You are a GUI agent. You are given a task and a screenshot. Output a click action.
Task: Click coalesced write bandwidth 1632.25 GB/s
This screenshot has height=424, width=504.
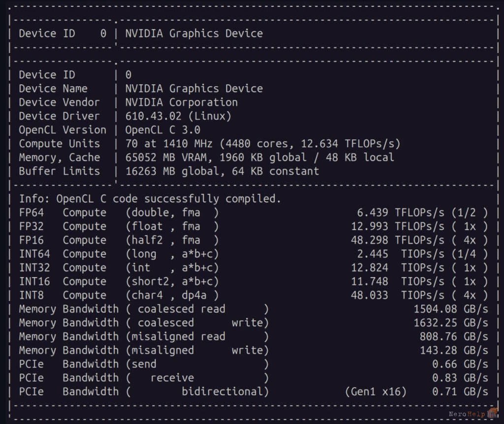click(451, 323)
